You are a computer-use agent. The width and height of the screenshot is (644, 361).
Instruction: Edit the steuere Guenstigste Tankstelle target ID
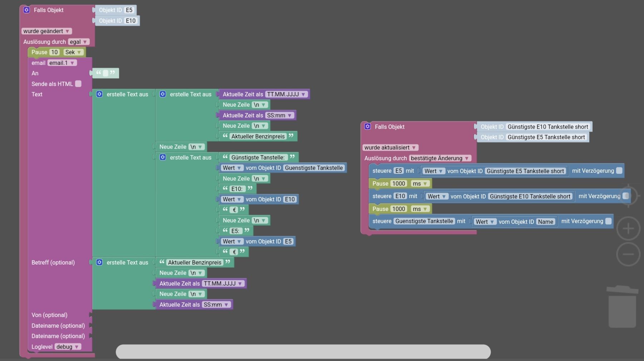[424, 221]
